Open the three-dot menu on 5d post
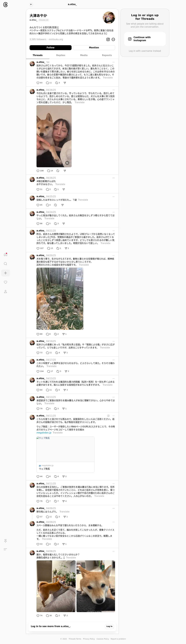This screenshot has height=644, width=186. click(x=114, y=62)
